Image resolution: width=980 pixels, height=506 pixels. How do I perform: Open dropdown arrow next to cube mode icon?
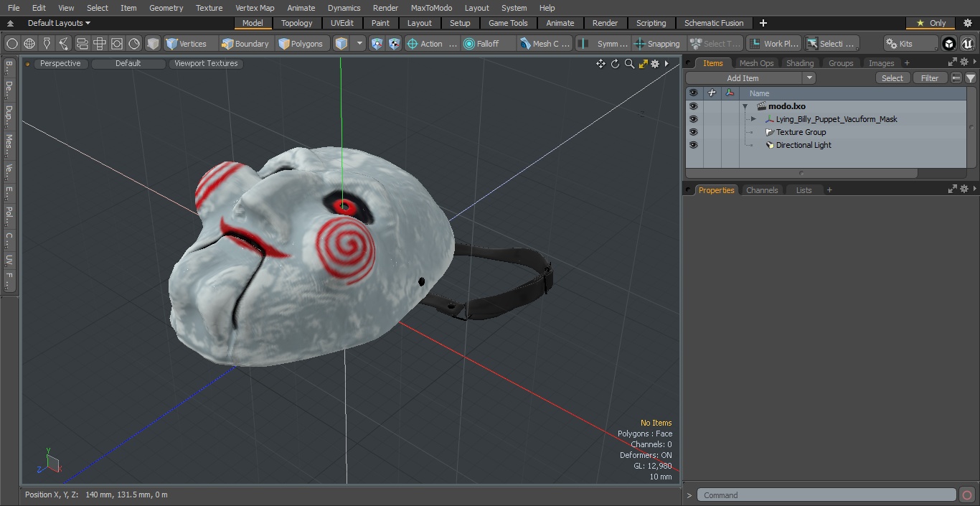tap(359, 44)
